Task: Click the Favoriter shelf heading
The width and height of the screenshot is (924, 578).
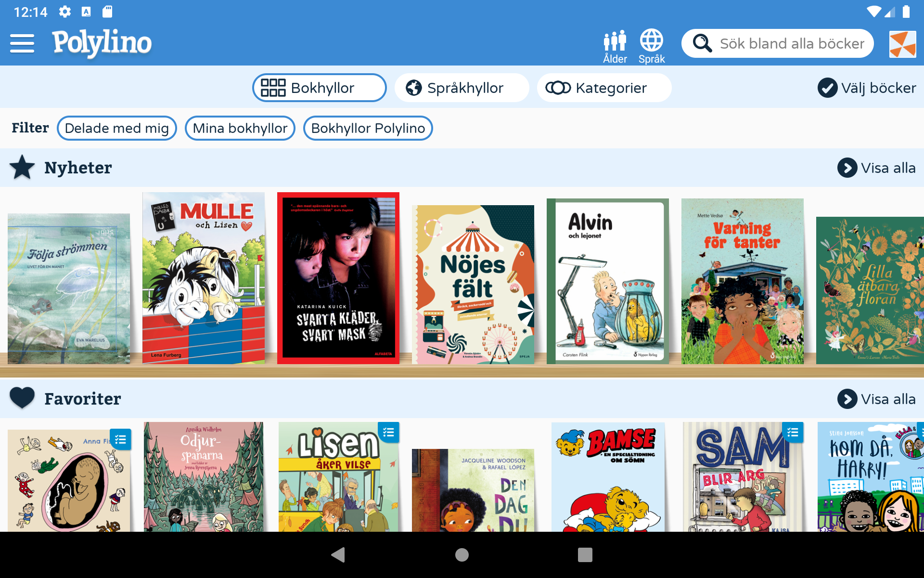Action: (x=83, y=399)
